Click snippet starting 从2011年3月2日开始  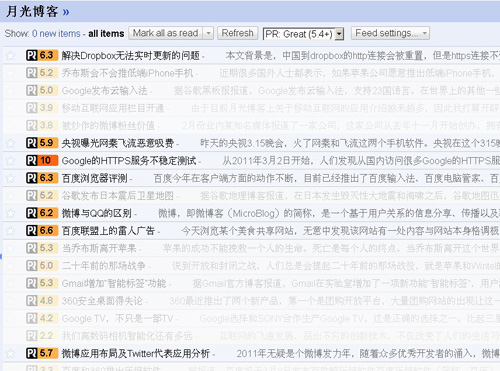point(361,161)
